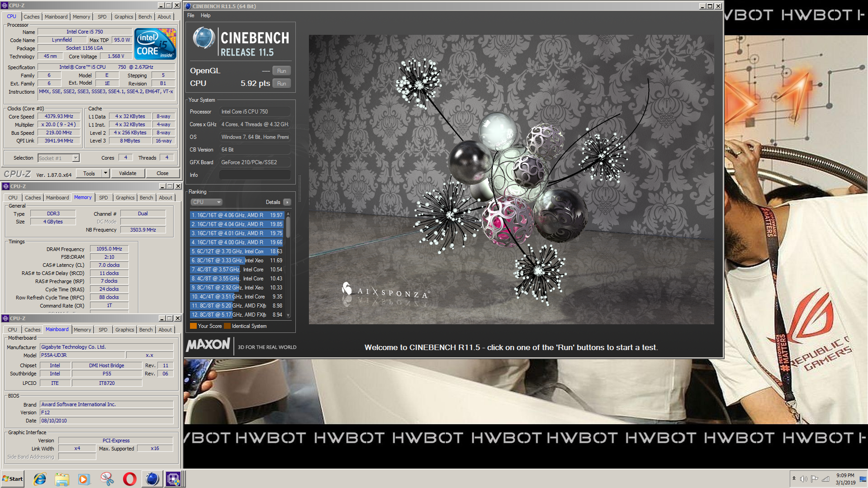Open the volume control in system tray
The height and width of the screenshot is (488, 868).
tap(803, 479)
